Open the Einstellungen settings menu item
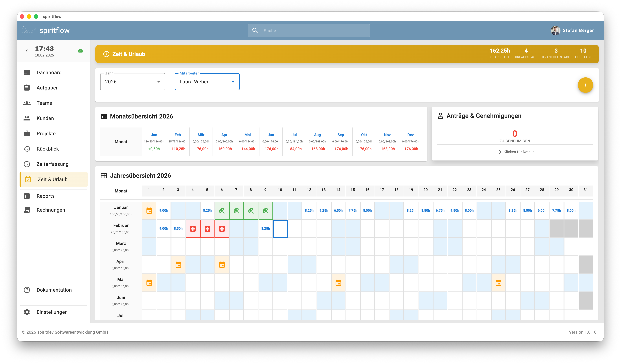Screen dimensions: 621x364 pyautogui.click(x=52, y=312)
